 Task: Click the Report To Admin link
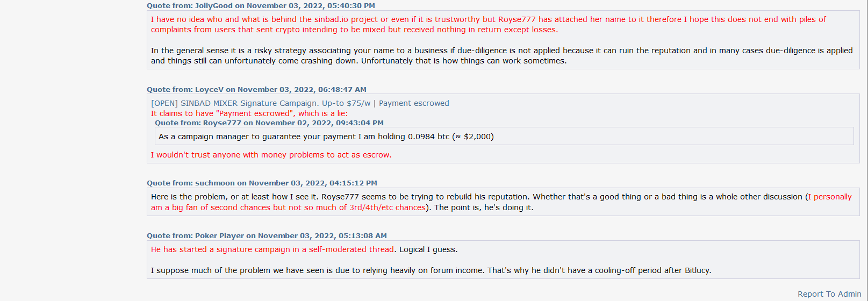pos(829,294)
